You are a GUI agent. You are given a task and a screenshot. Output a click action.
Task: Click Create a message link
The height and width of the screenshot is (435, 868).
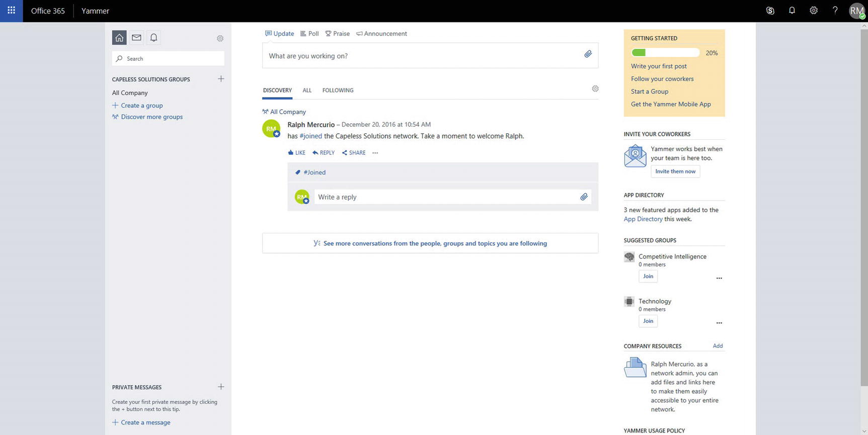click(x=141, y=422)
